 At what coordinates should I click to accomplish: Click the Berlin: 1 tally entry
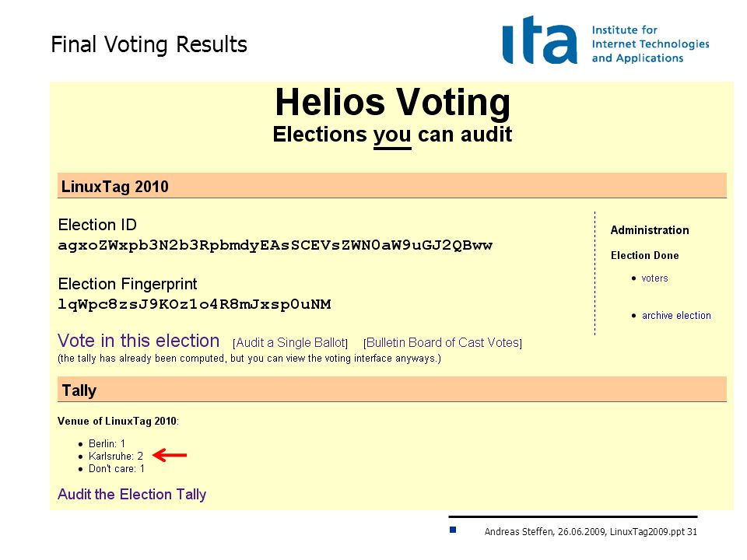pyautogui.click(x=107, y=444)
